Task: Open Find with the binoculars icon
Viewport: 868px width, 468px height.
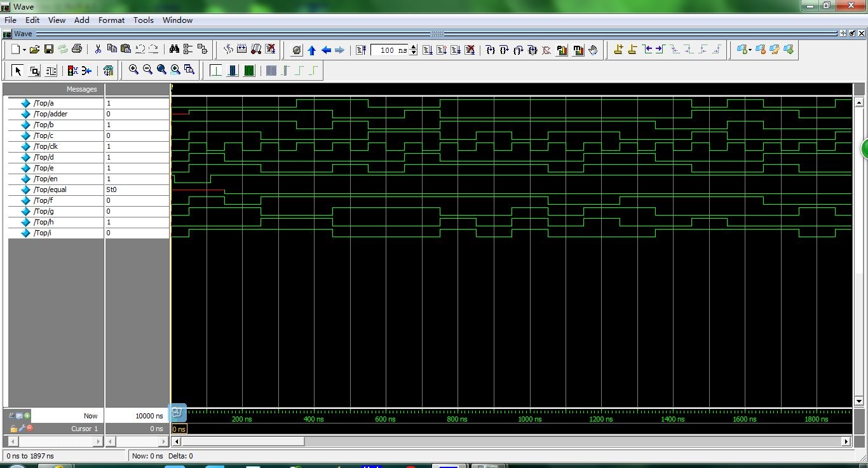Action: click(x=174, y=50)
